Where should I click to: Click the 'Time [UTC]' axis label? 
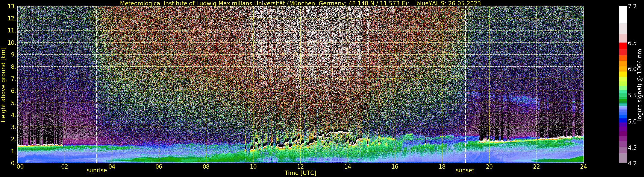(x=300, y=173)
